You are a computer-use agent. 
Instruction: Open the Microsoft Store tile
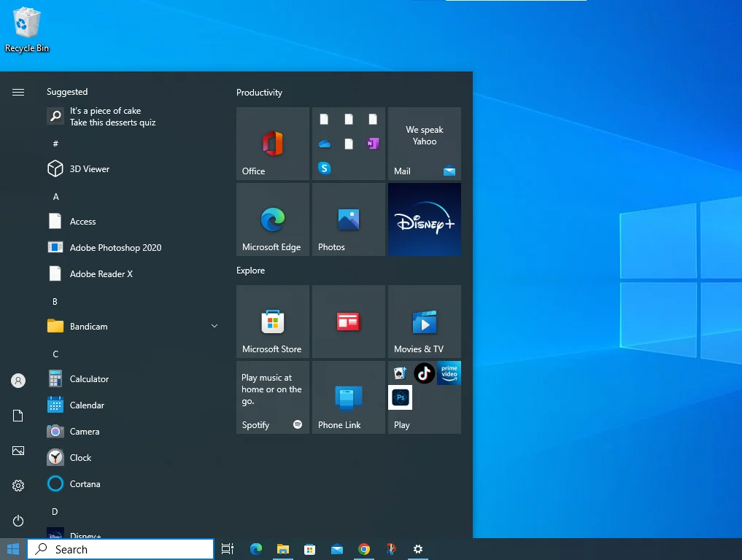(273, 322)
